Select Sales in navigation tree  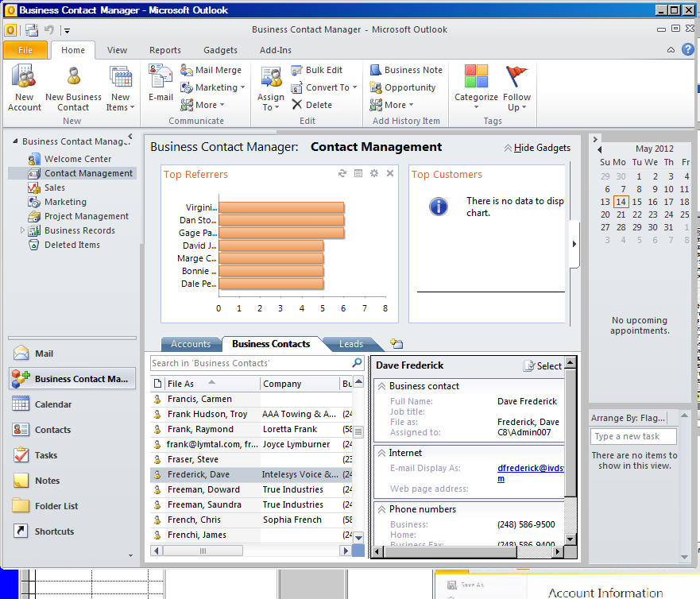[x=55, y=187]
